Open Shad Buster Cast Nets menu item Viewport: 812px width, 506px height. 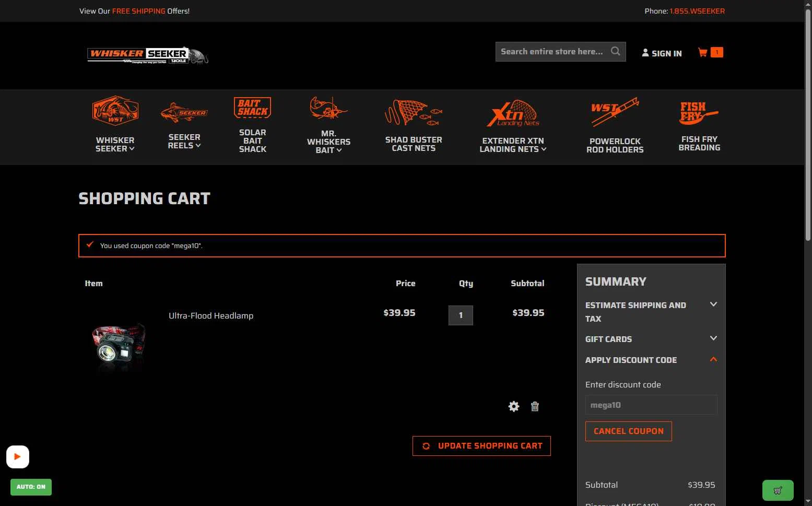pyautogui.click(x=414, y=144)
